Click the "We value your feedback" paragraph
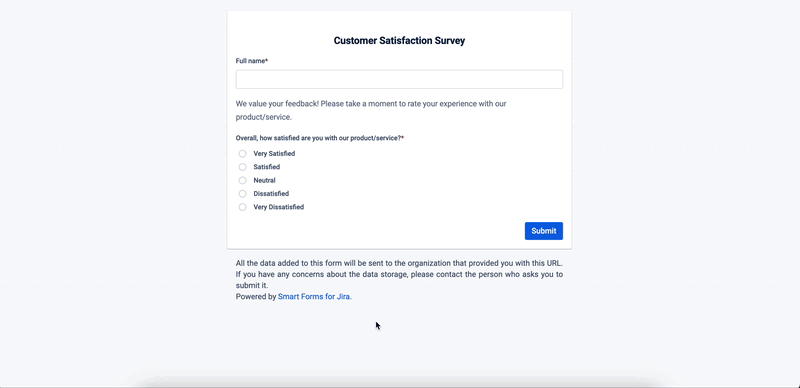This screenshot has width=800, height=388. coord(371,110)
